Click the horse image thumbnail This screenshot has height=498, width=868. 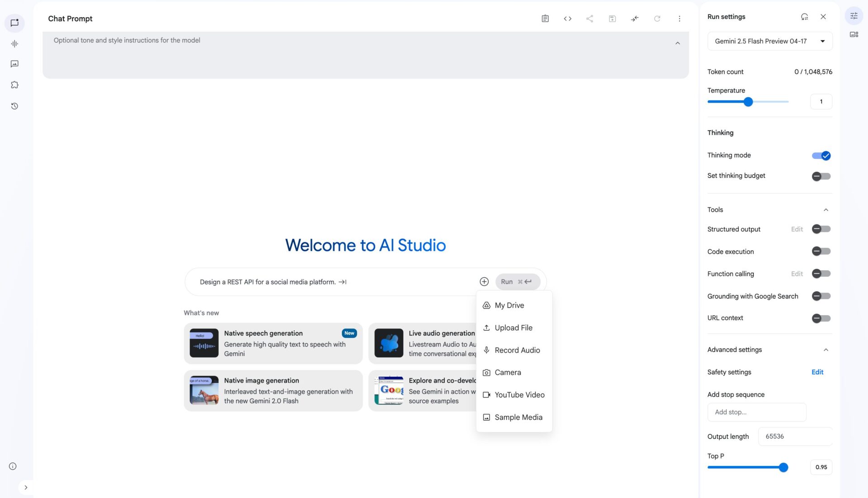[x=204, y=390]
